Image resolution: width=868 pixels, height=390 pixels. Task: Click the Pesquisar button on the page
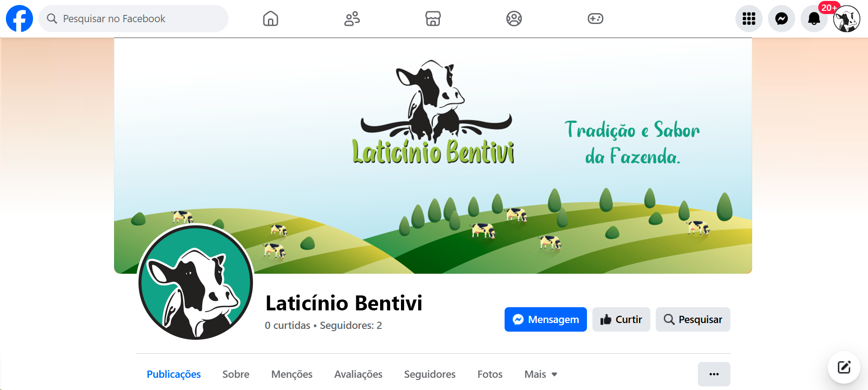693,319
